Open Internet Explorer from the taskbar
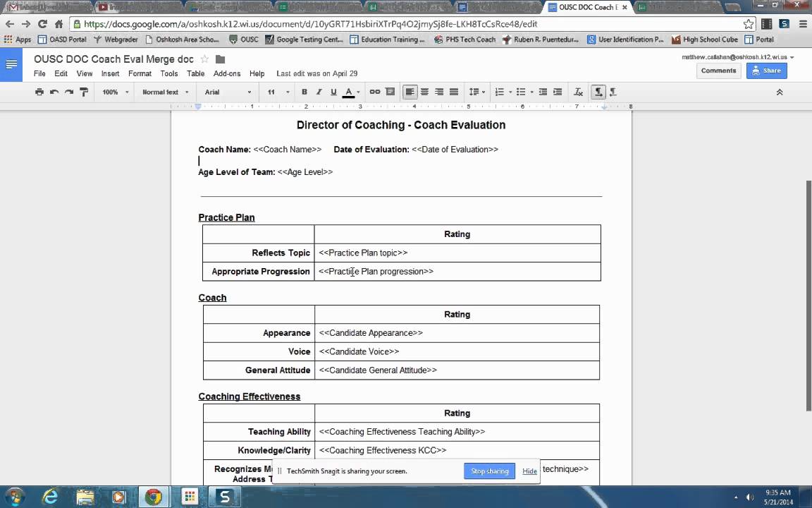 click(x=50, y=497)
